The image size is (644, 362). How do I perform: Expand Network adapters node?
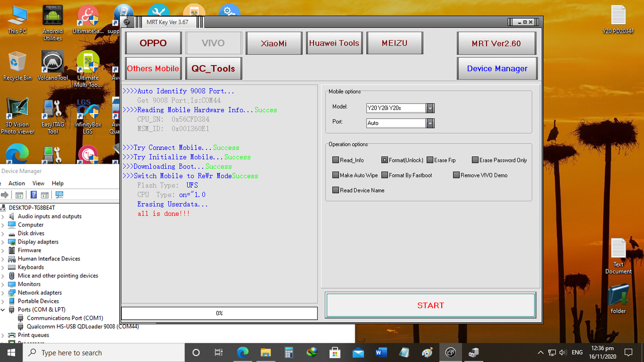tap(3, 293)
